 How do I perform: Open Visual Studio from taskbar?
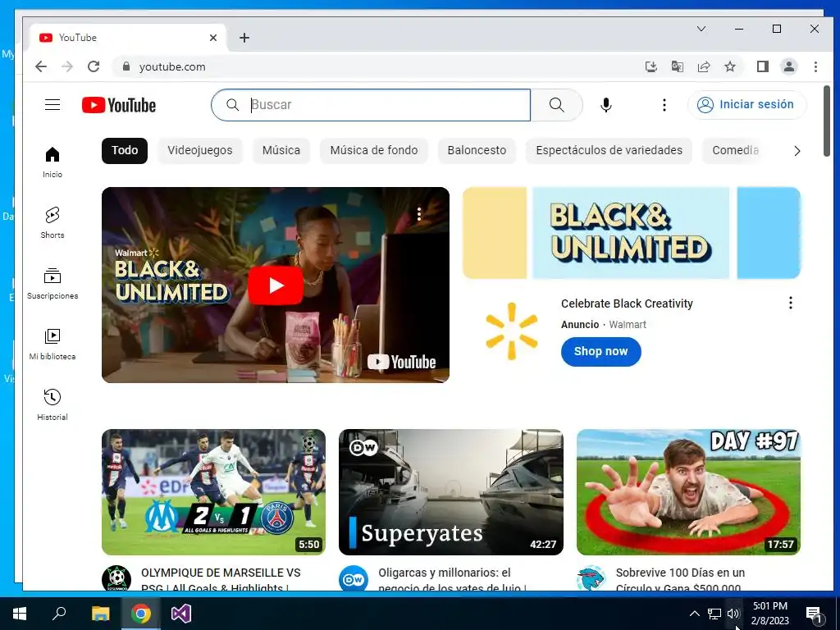[181, 614]
